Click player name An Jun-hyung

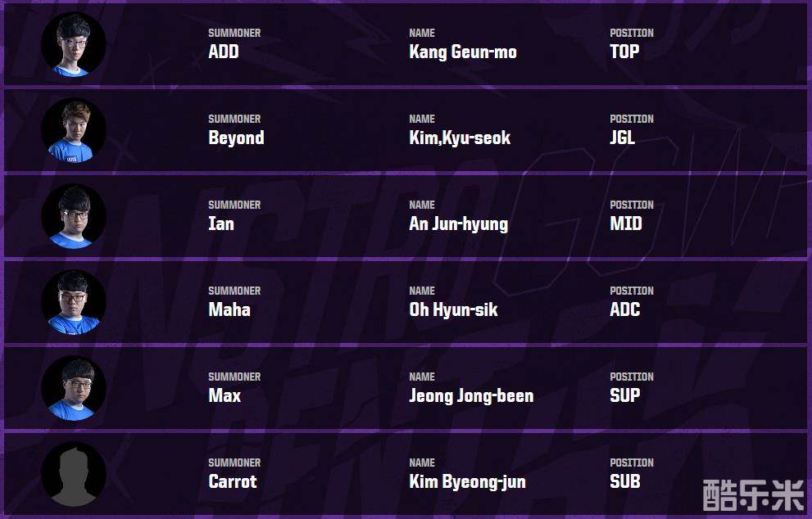coord(458,224)
